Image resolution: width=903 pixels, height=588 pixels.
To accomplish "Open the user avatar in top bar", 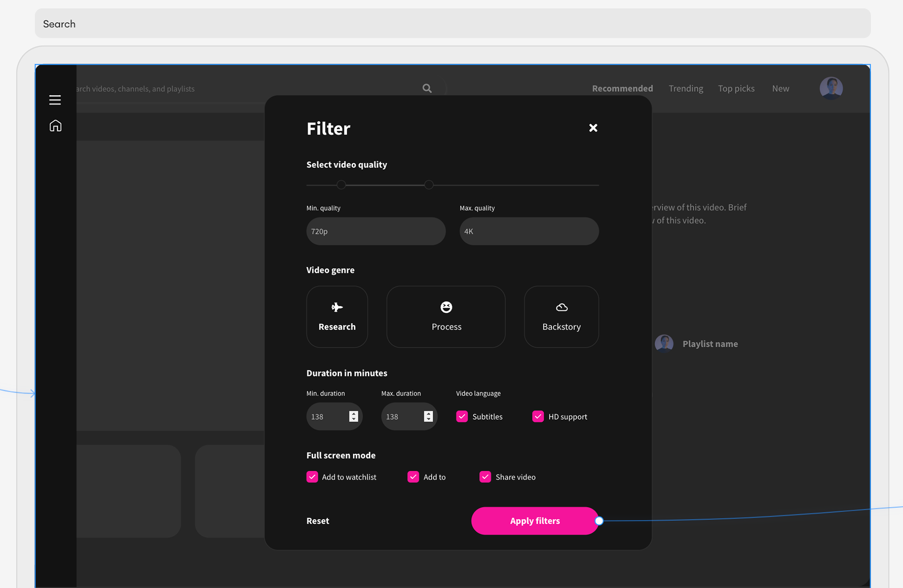I will click(831, 88).
